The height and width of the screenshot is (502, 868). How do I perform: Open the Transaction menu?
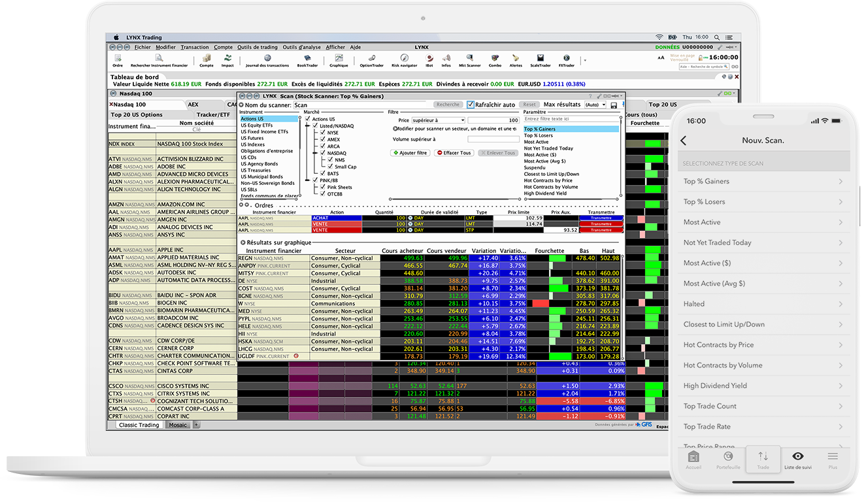[x=195, y=47]
